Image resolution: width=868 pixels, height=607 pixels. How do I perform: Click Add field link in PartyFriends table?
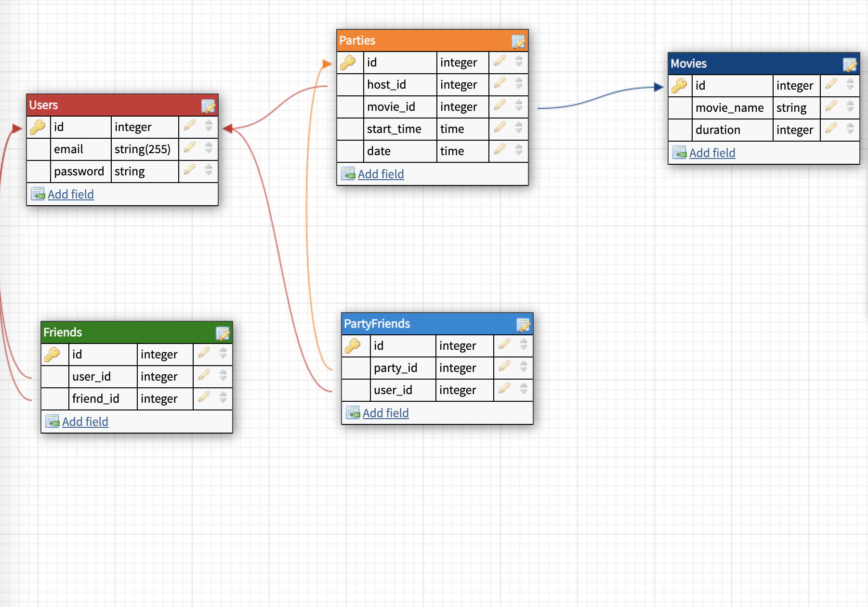pos(386,413)
